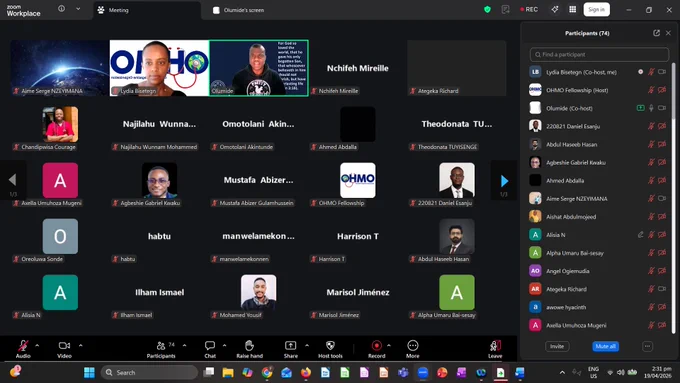Select Lydia Bisetegn (Co-host, me) row

pyautogui.click(x=598, y=72)
